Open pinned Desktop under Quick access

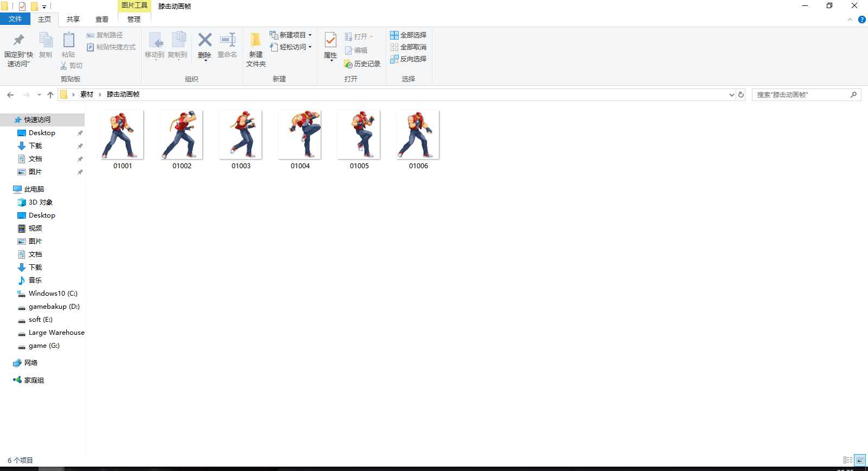pos(42,133)
